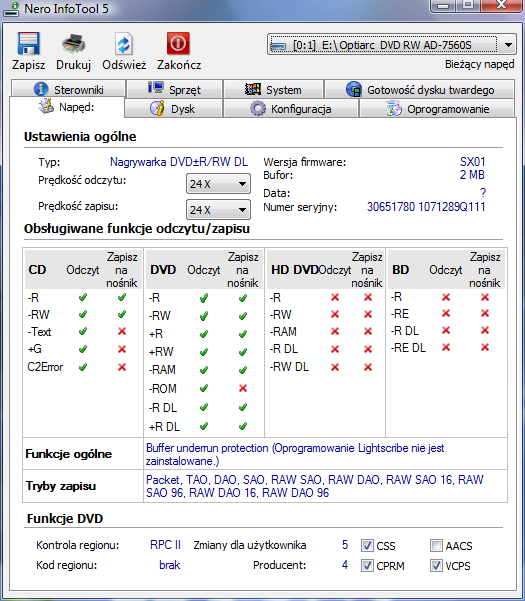Click the firmware version SX01 value

click(x=472, y=162)
